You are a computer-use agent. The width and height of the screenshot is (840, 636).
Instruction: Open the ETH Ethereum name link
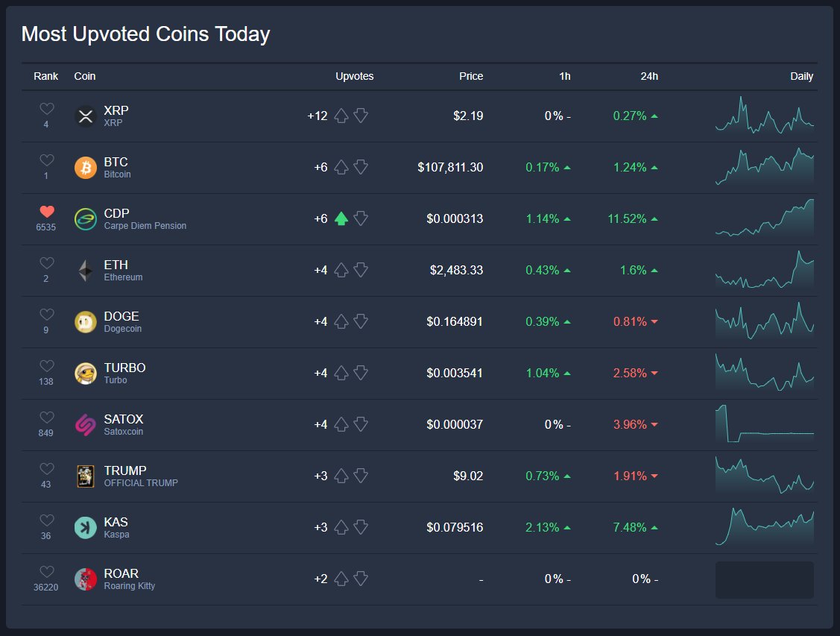coord(123,270)
